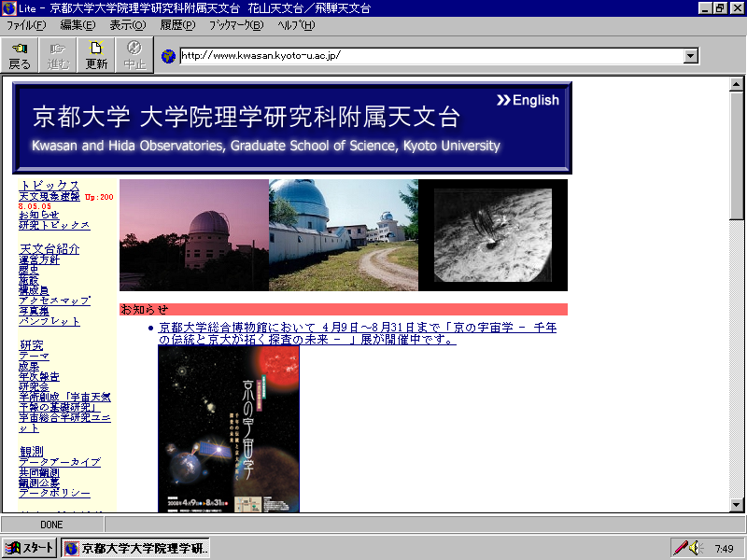Click the pen icon in the system tray
This screenshot has height=560, width=747.
(x=681, y=548)
